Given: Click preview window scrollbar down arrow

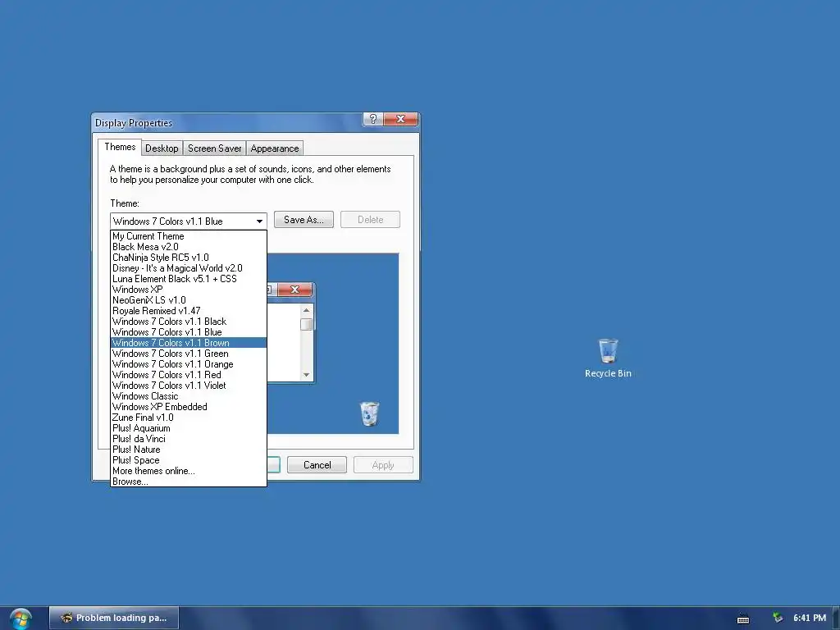Looking at the screenshot, I should (x=307, y=375).
